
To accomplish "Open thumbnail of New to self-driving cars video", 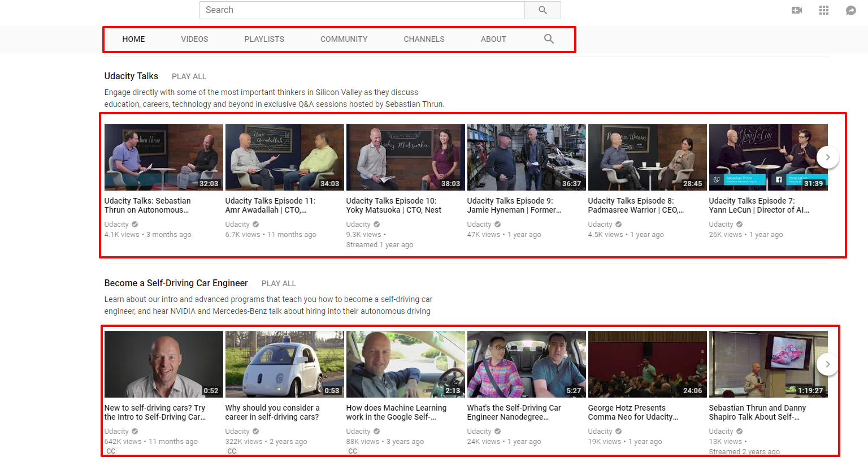I will (x=164, y=364).
